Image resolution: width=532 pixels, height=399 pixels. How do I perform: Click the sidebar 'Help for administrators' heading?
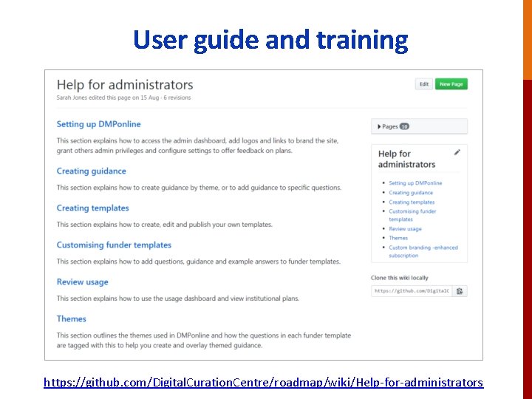tap(407, 159)
